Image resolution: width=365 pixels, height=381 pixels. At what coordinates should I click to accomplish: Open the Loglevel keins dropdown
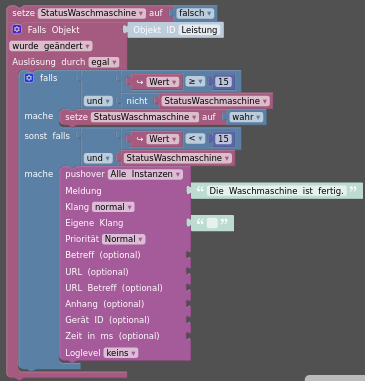click(x=121, y=353)
